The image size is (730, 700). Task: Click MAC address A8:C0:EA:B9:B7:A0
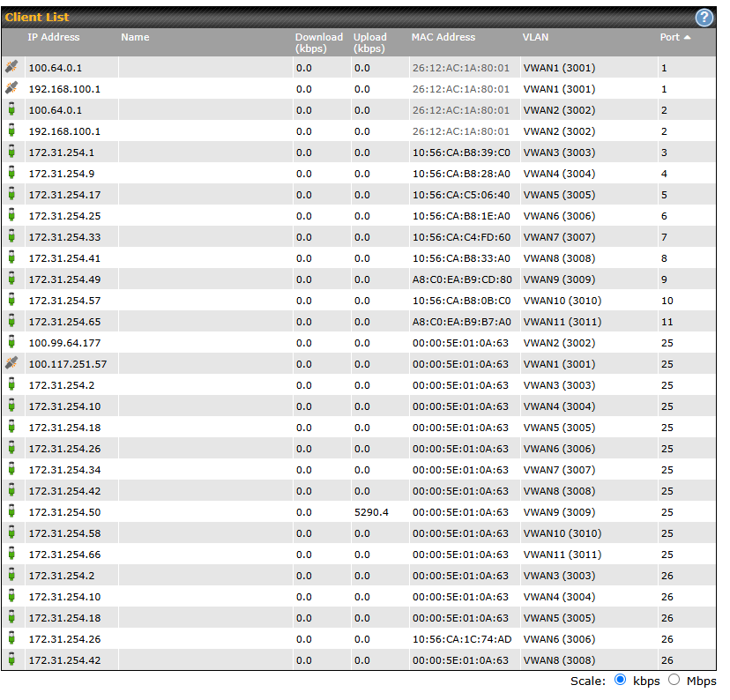[462, 322]
